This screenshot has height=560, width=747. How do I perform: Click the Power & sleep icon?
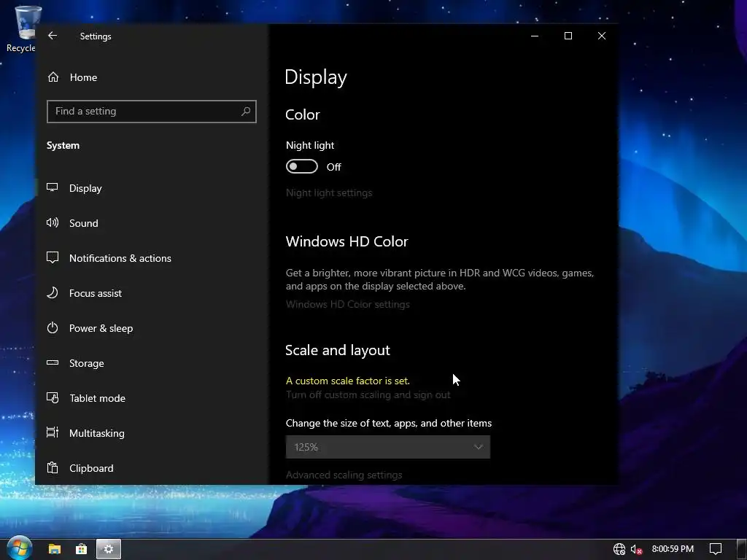[53, 327]
